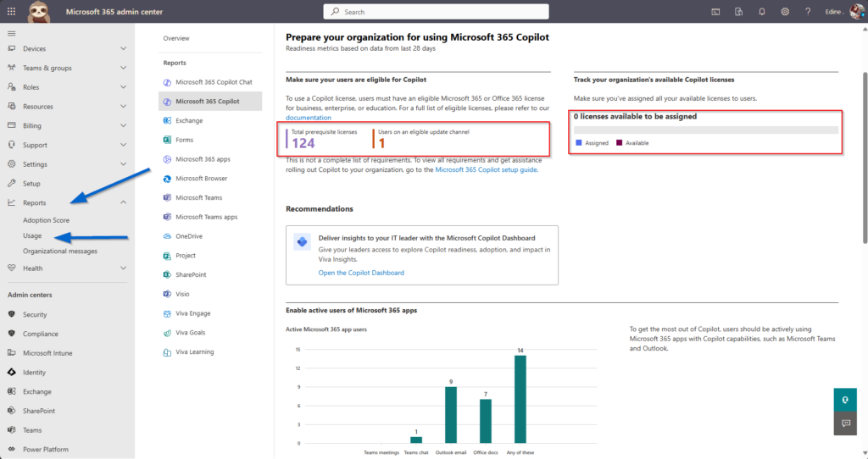Viewport: 868px width, 459px height.
Task: Open SharePoint admin center link
Action: (x=39, y=411)
